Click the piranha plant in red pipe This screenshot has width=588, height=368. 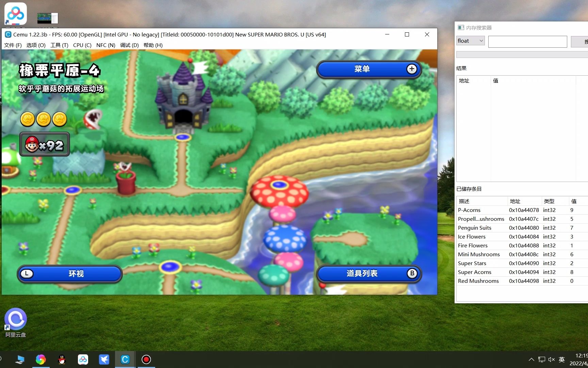(x=126, y=178)
